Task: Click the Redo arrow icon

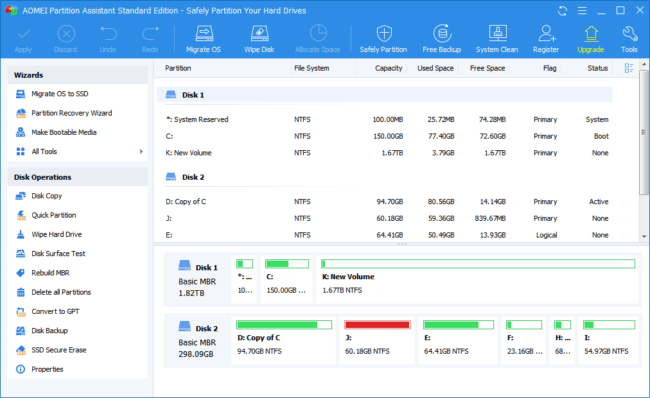Action: [x=150, y=34]
